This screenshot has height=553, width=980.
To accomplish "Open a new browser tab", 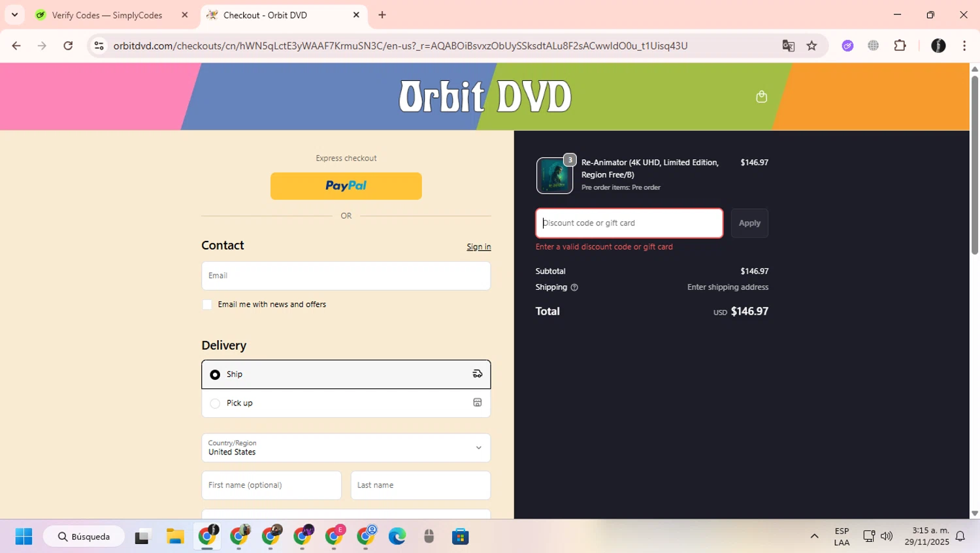I will pyautogui.click(x=382, y=15).
